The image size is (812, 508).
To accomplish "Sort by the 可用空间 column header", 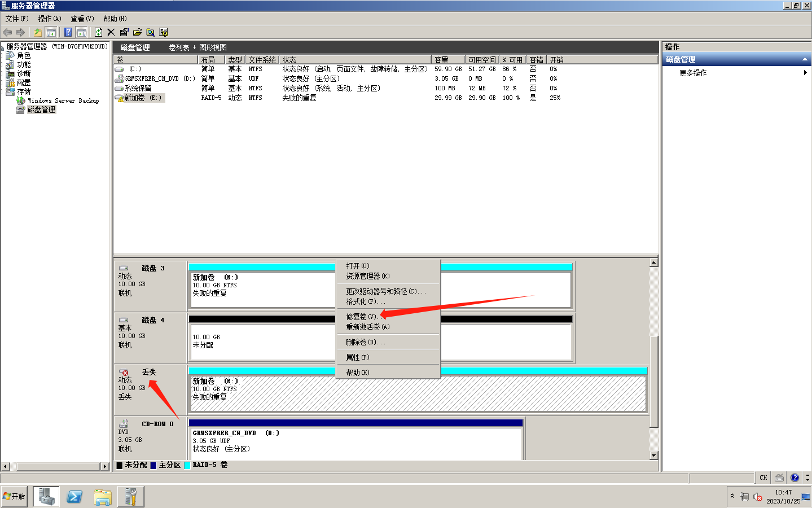I will 482,60.
